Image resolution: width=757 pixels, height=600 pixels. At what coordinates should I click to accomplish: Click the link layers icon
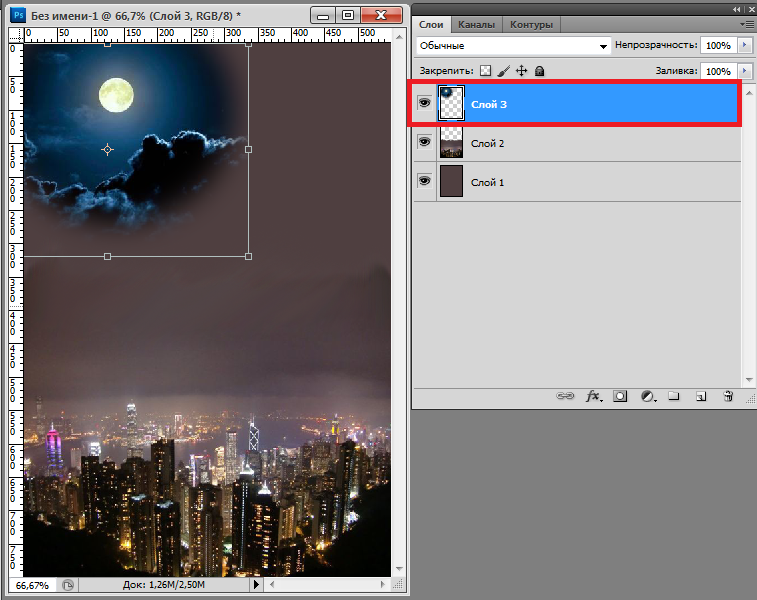click(x=565, y=396)
